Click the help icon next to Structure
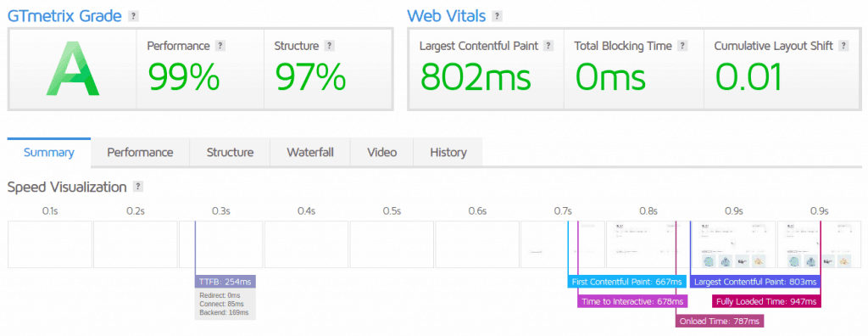 point(330,46)
